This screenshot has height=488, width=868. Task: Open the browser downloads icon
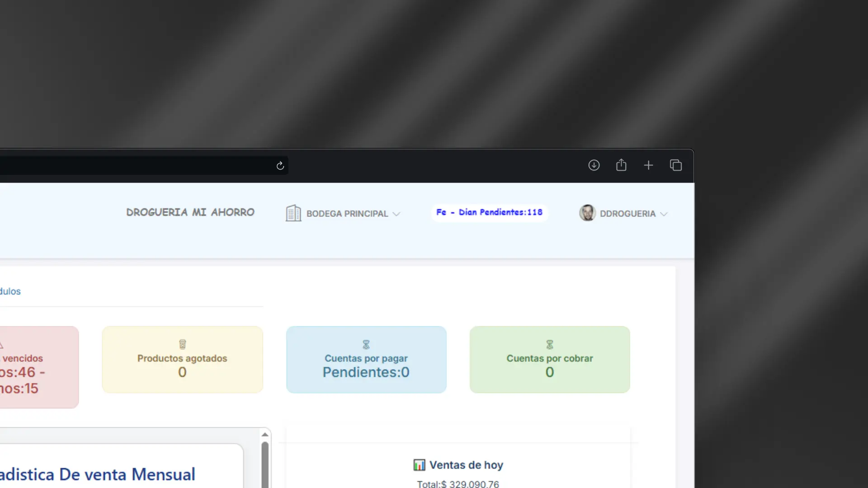point(594,165)
